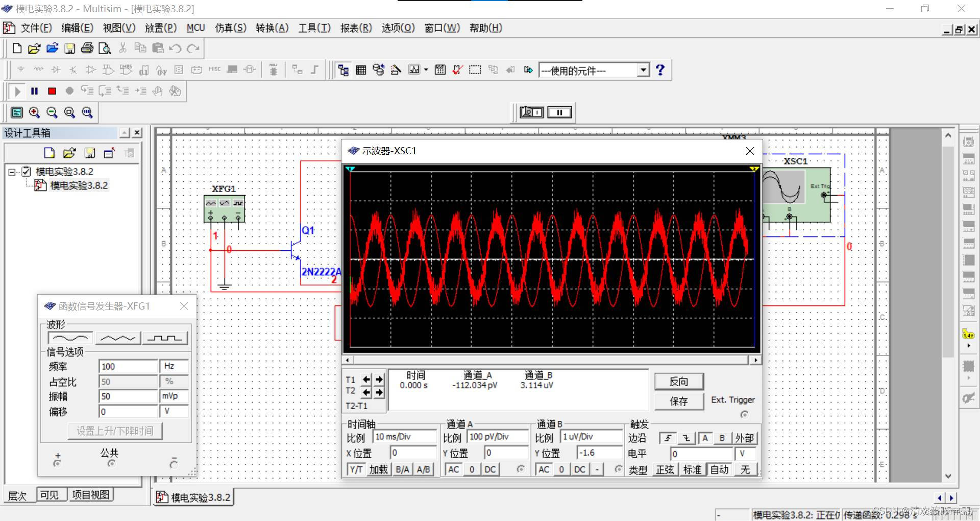Viewport: 980px width, 521px height.
Task: Flip the simulation on/off switch
Action: point(531,112)
